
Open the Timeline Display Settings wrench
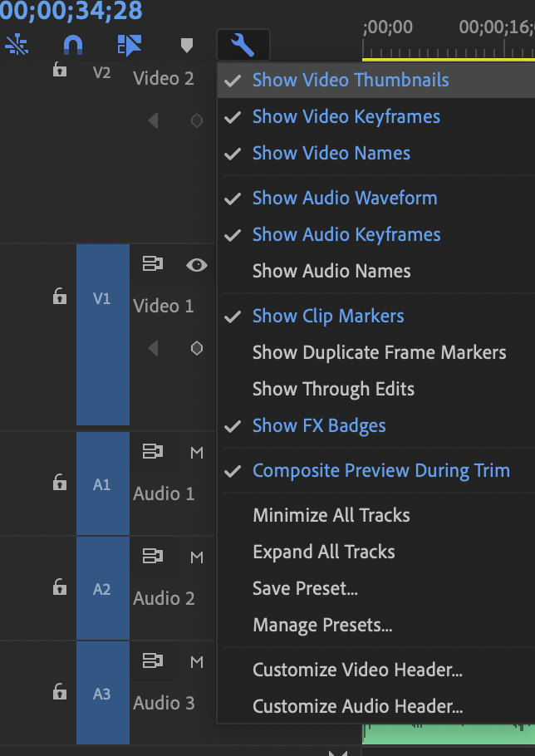[x=245, y=45]
